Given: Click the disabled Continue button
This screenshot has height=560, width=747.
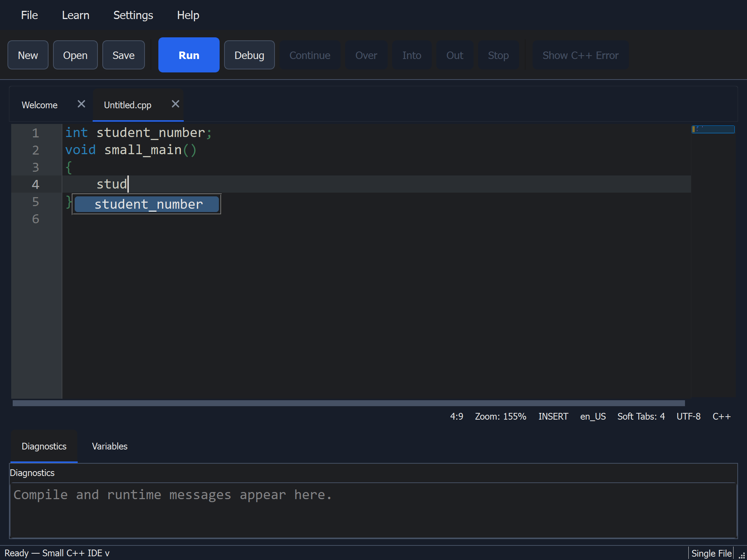Looking at the screenshot, I should 310,55.
